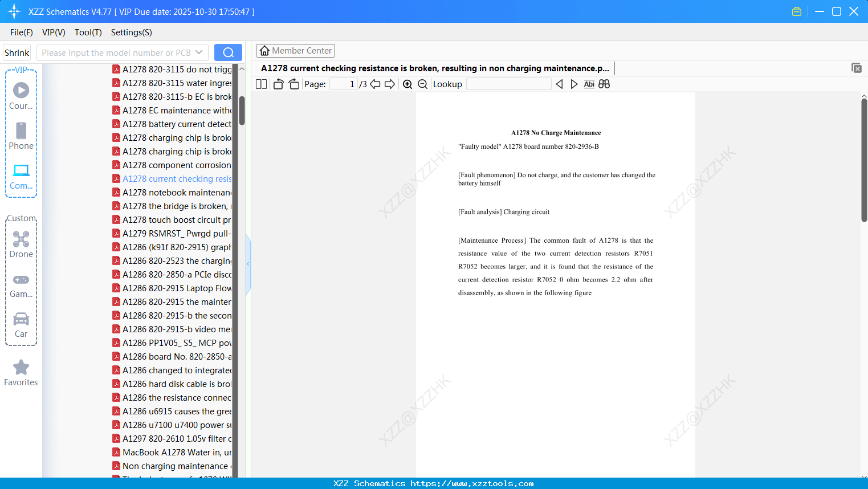Click the Page number input field
Image resolution: width=868 pixels, height=489 pixels.
coord(344,84)
